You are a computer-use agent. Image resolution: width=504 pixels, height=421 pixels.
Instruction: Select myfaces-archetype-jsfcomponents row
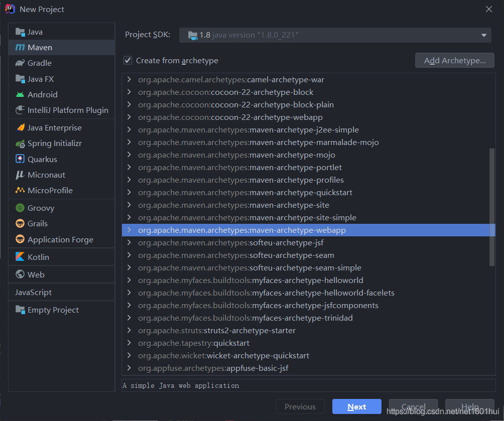pos(309,305)
